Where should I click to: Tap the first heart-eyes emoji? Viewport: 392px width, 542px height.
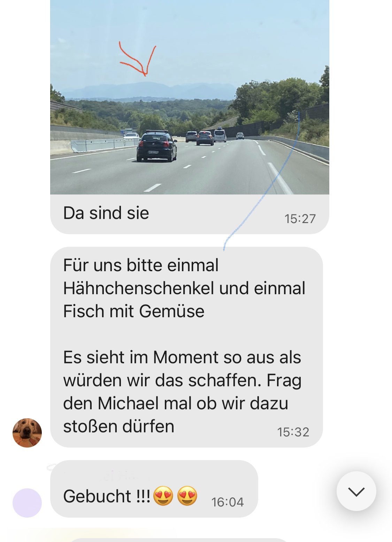(163, 496)
